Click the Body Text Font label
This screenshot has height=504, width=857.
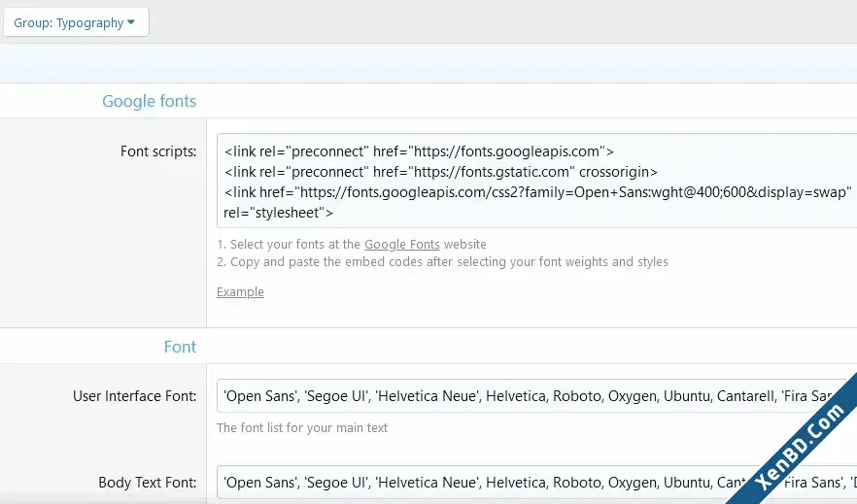147,483
